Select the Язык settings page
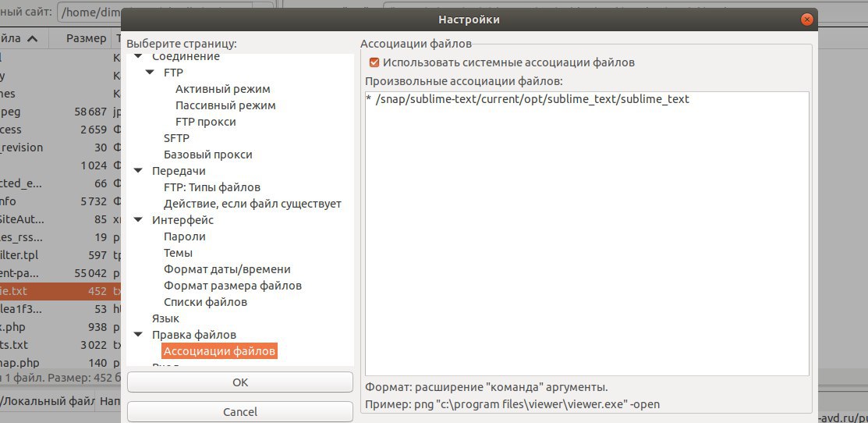 coord(165,319)
